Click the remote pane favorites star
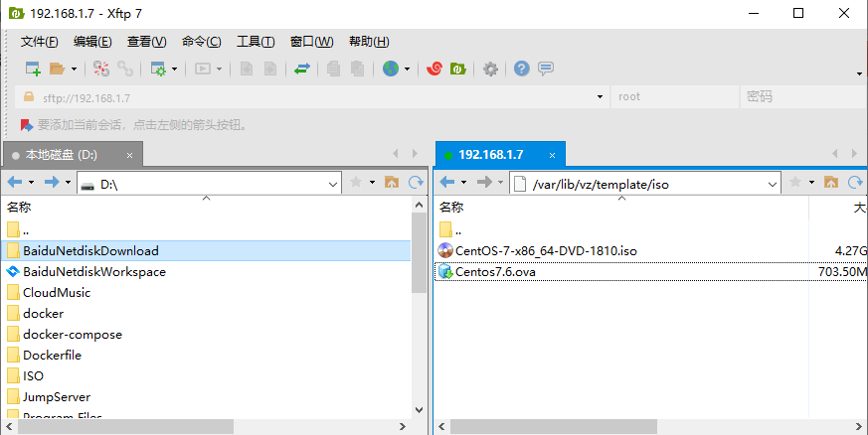Screen dimensions: 868x435 [x=795, y=182]
